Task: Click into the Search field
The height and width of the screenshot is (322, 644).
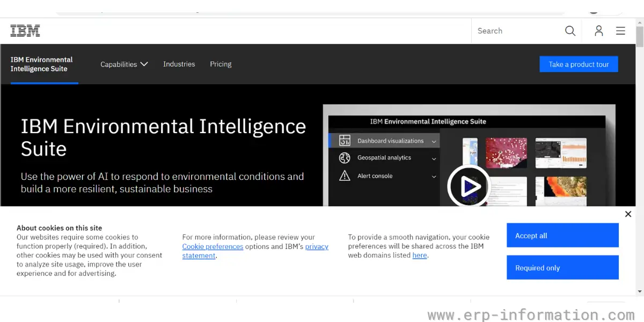Action: (x=518, y=31)
